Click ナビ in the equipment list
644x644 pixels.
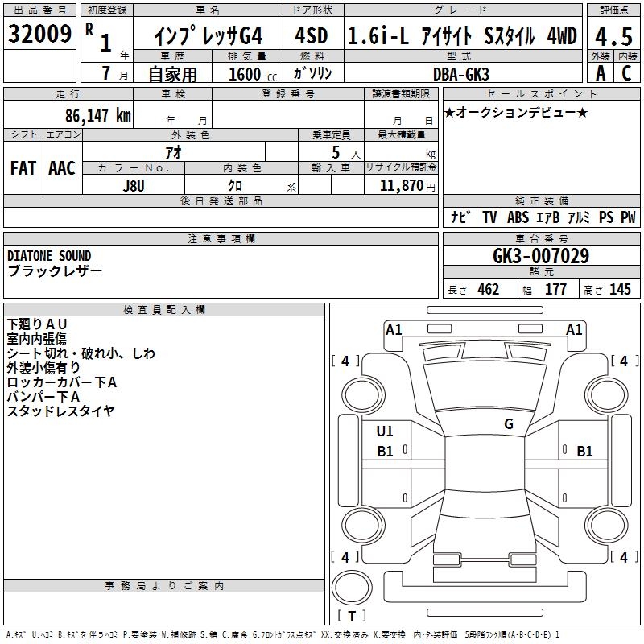(x=460, y=217)
